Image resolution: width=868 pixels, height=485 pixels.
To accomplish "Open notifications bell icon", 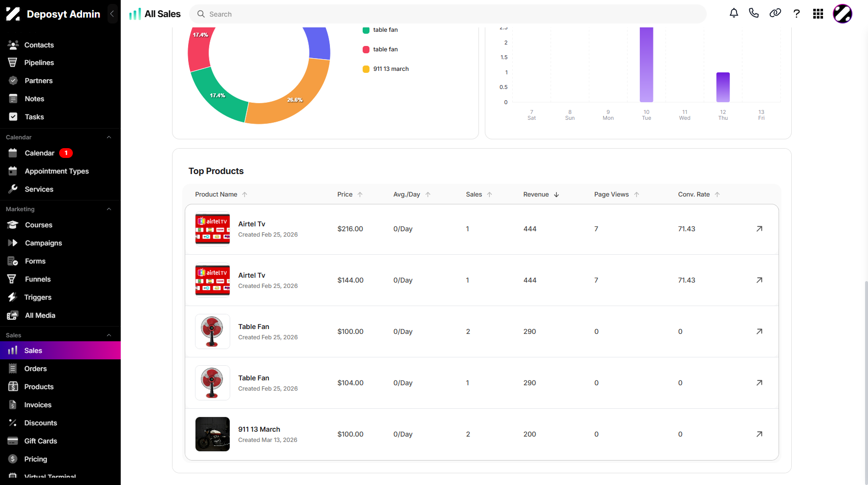I will 734,14.
